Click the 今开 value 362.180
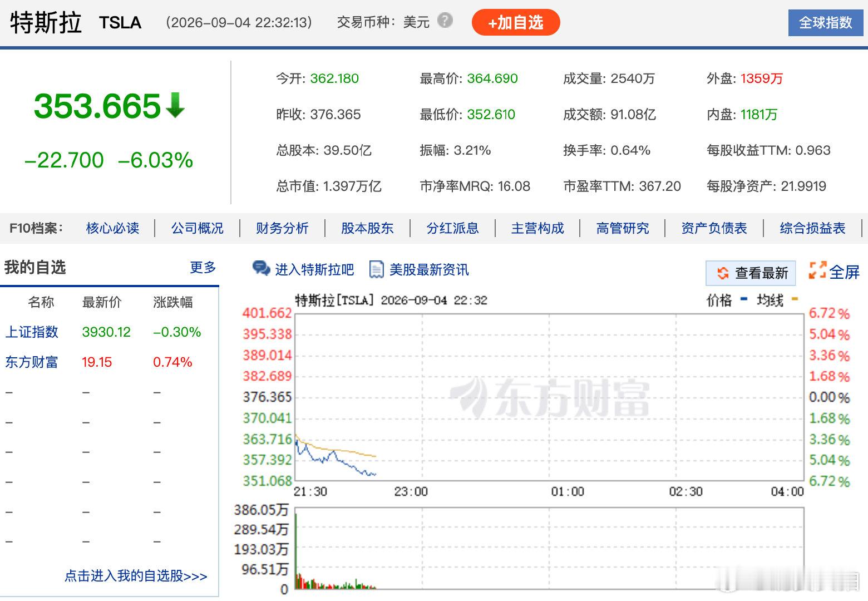868x601 pixels. 334,78
